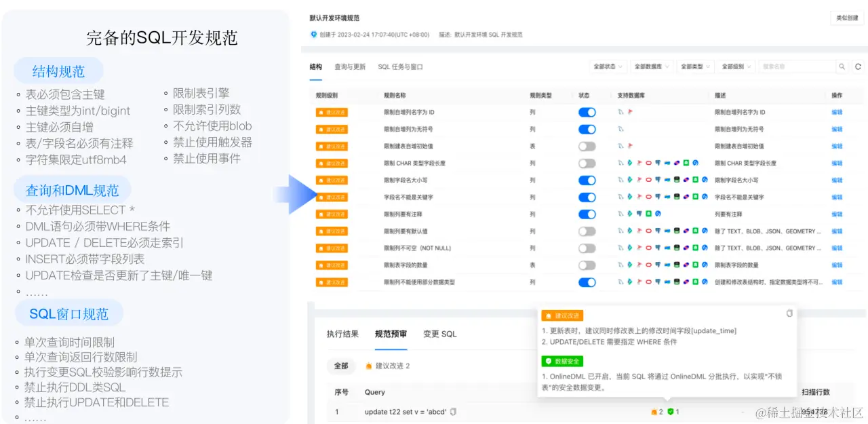
Task: Click the green square icon in 限制列要有注释 row
Action: tap(649, 214)
